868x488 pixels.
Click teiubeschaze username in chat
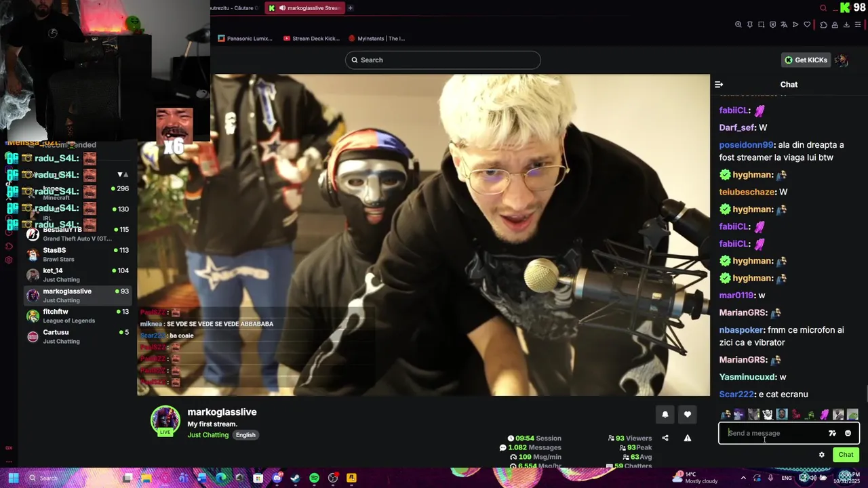tap(747, 192)
